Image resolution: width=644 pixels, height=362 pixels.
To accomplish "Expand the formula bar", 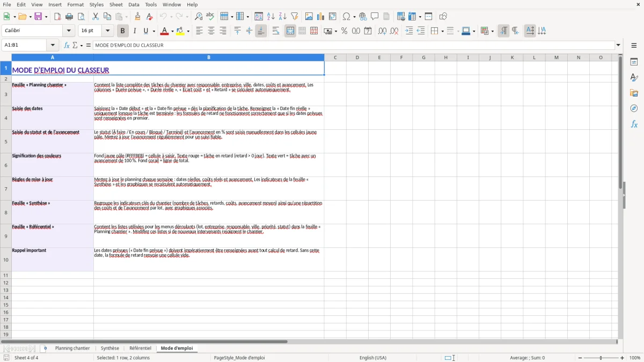I will pos(618,45).
